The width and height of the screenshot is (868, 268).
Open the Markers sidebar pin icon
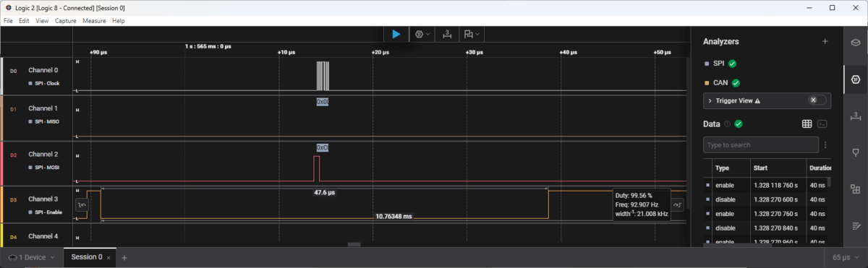tap(855, 152)
